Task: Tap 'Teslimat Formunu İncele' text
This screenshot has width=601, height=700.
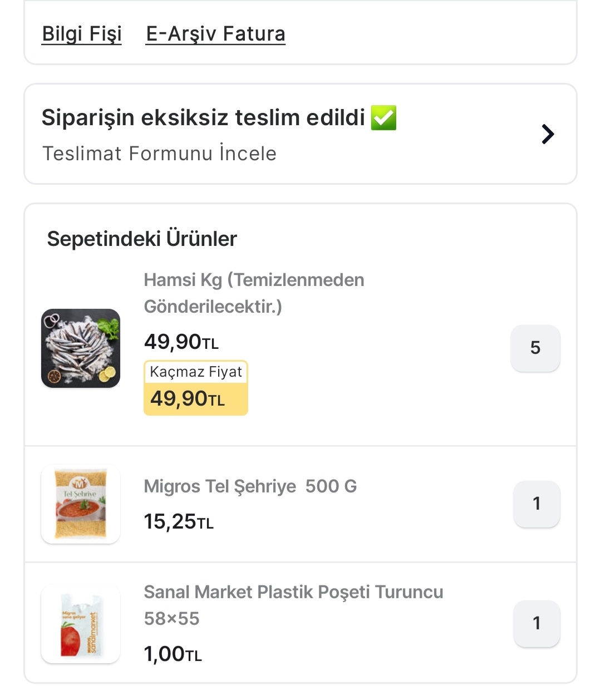Action: pos(159,154)
